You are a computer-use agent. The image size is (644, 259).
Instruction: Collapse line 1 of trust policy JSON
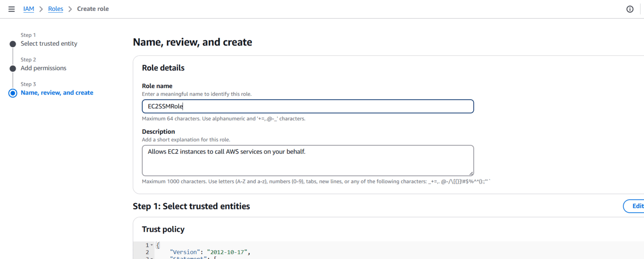click(x=152, y=245)
